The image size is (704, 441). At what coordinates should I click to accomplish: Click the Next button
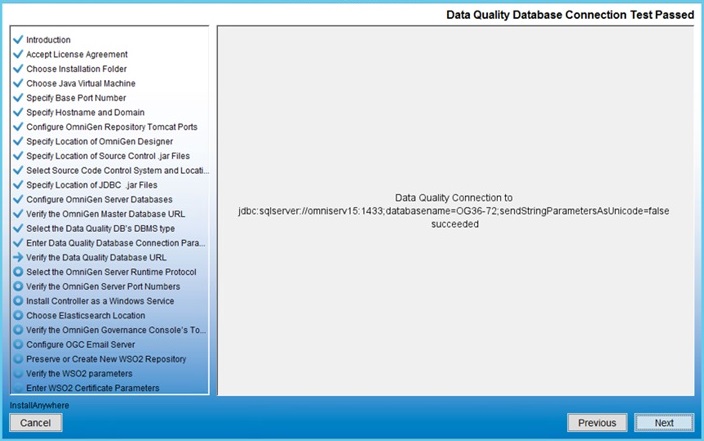(x=664, y=423)
